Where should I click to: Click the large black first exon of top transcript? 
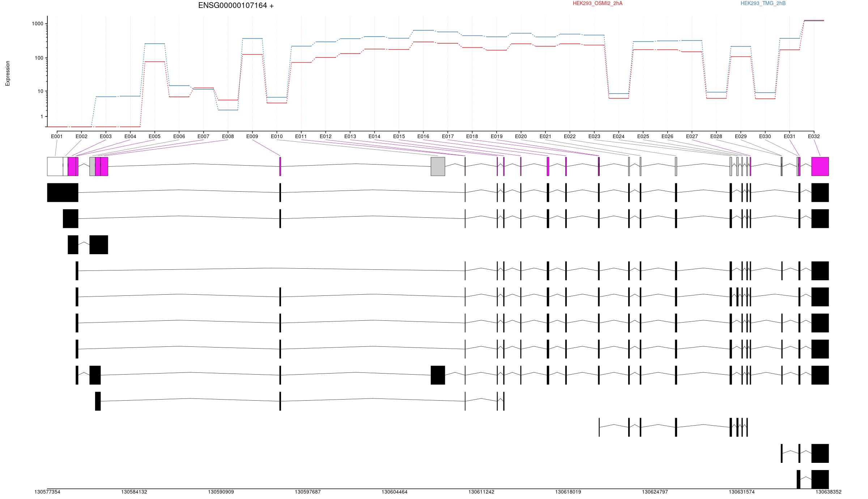[x=63, y=192]
